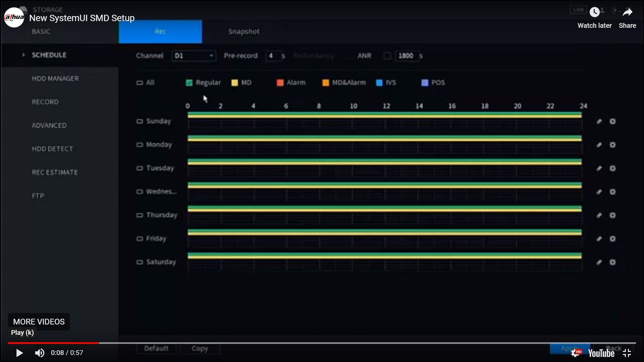
Task: Click the gear settings icon for Sunday
Action: click(613, 121)
